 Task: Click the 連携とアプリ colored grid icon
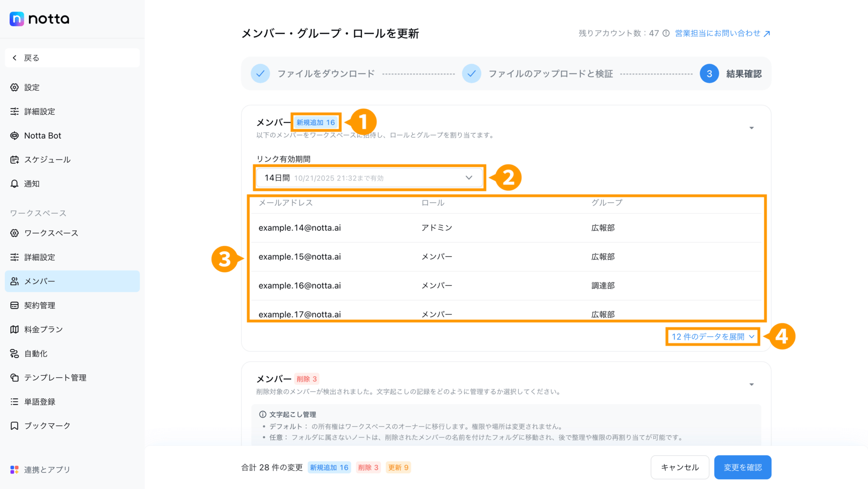[14, 469]
